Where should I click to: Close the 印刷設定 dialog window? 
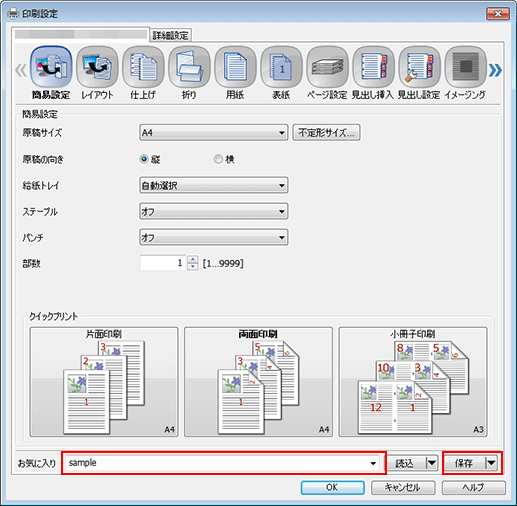[498, 14]
